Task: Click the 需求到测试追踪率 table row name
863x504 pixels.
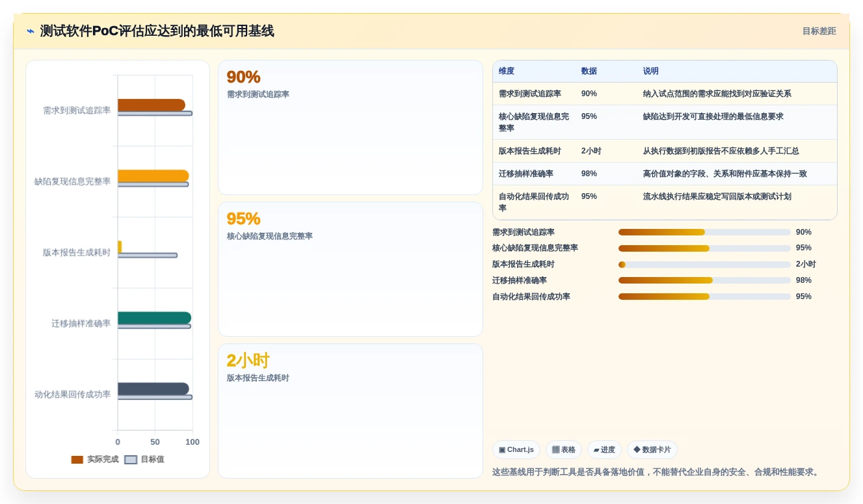Action: pyautogui.click(x=530, y=94)
